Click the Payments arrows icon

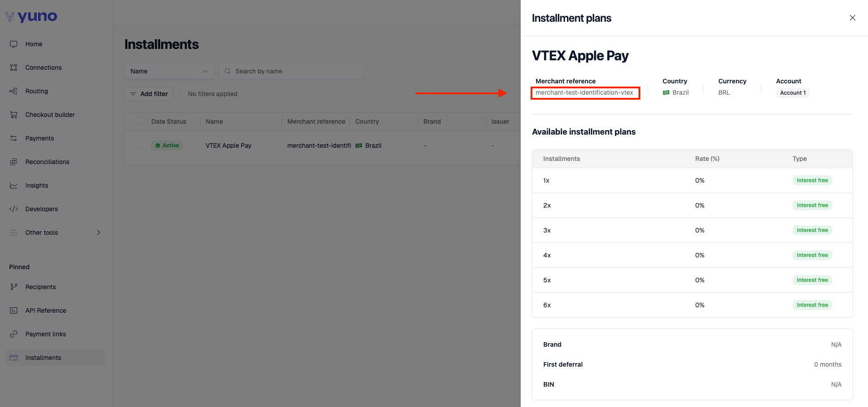(x=14, y=138)
